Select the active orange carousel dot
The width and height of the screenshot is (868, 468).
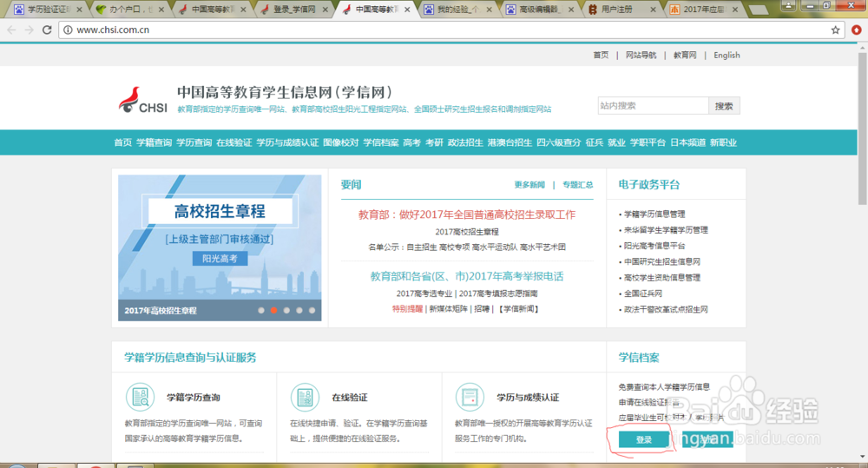(x=274, y=310)
